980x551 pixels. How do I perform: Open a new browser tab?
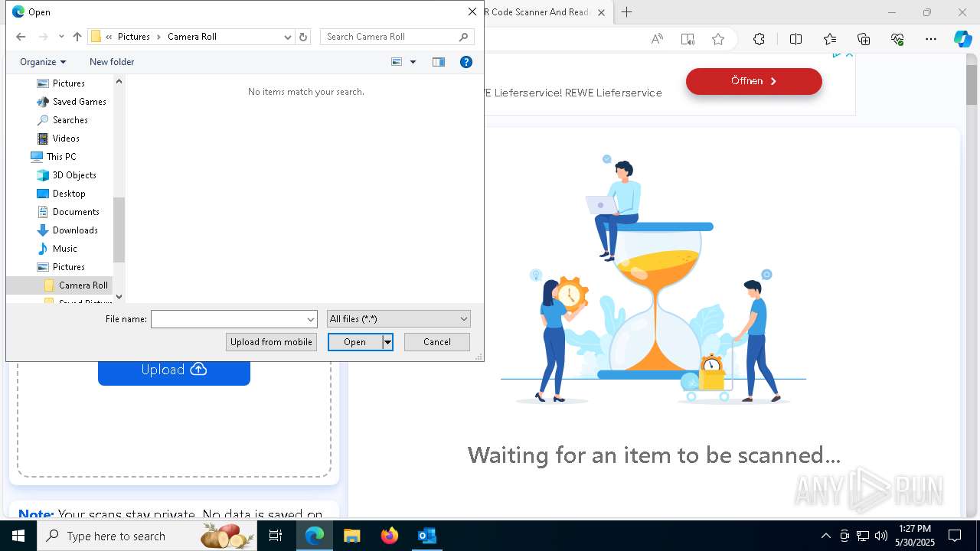(x=627, y=12)
